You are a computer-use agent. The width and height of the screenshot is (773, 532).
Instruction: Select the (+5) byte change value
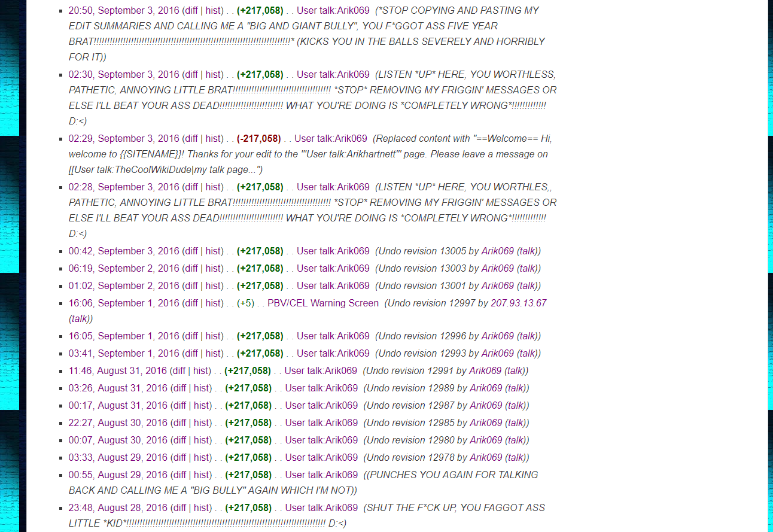245,303
